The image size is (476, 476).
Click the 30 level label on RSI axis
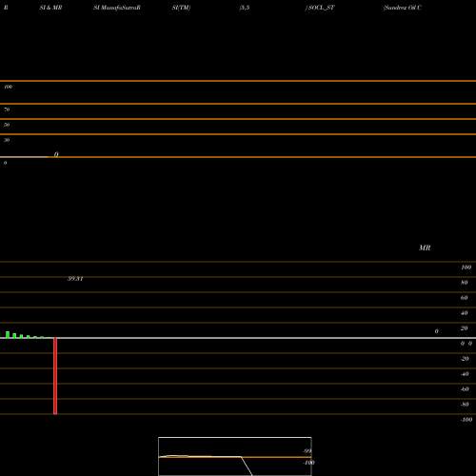click(x=7, y=140)
